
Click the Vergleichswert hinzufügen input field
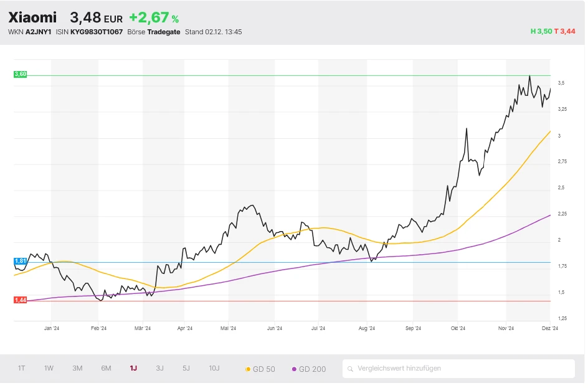click(461, 369)
